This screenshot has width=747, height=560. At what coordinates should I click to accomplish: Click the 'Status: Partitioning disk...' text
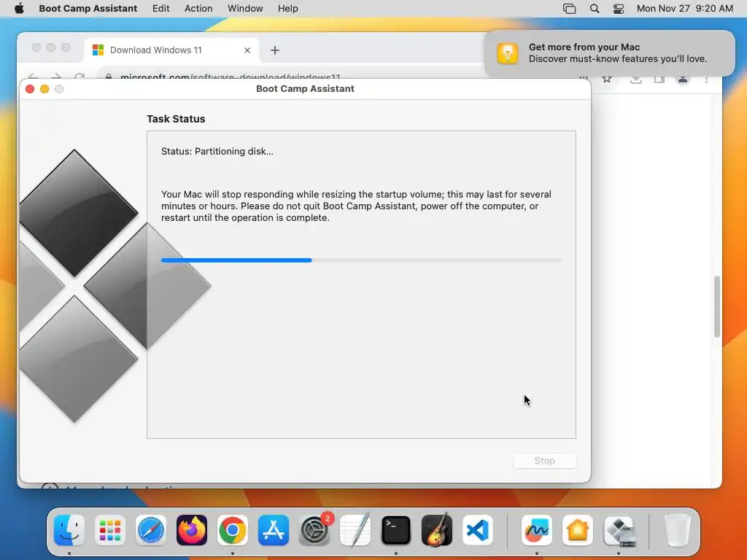[x=217, y=152]
